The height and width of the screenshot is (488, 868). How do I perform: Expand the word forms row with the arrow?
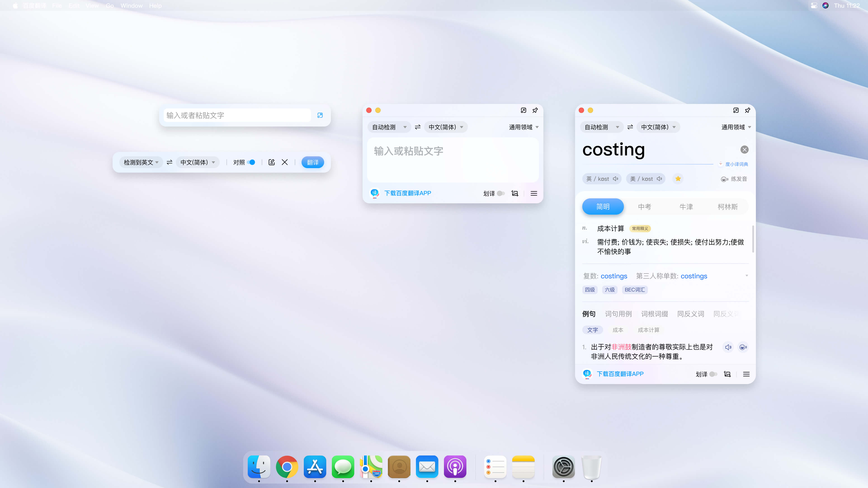tap(747, 275)
